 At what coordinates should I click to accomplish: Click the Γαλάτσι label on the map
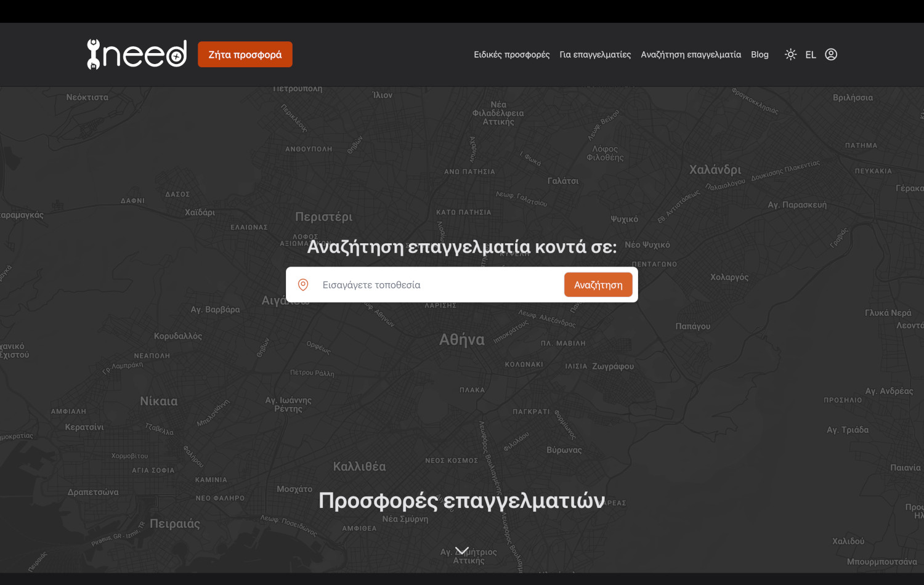(x=563, y=181)
